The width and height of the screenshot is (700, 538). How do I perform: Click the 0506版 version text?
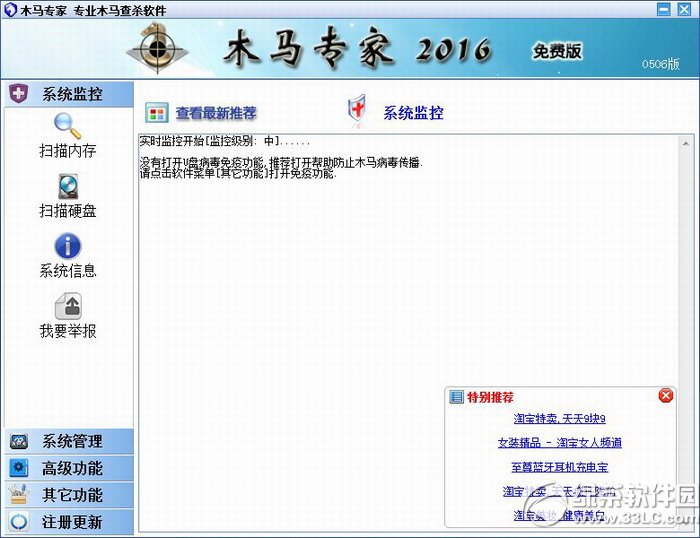tap(661, 64)
